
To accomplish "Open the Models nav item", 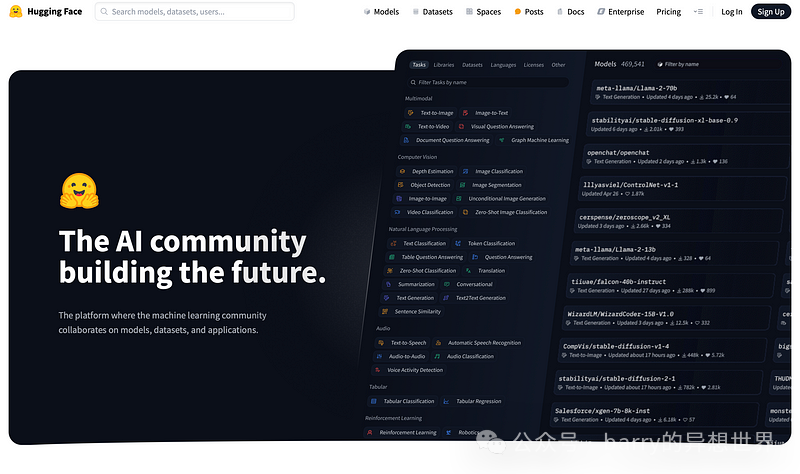I will click(381, 11).
